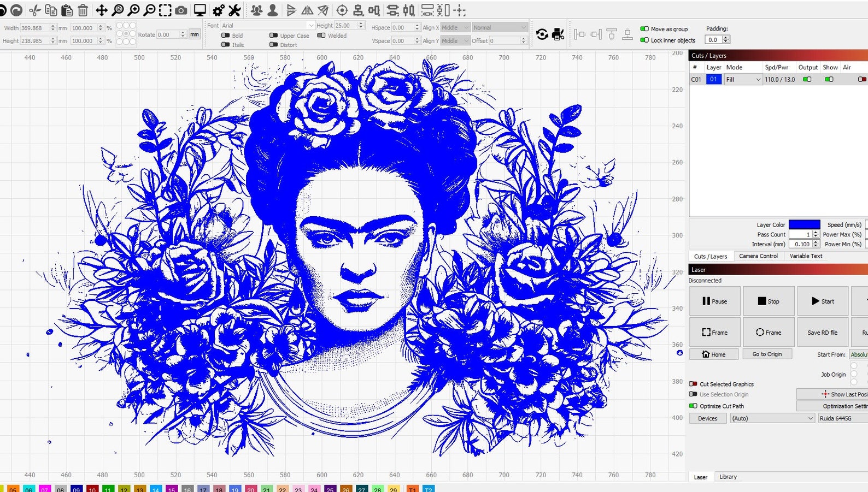Viewport: 868px width, 492px height.
Task: Increase Pass Count stepper
Action: tap(816, 233)
